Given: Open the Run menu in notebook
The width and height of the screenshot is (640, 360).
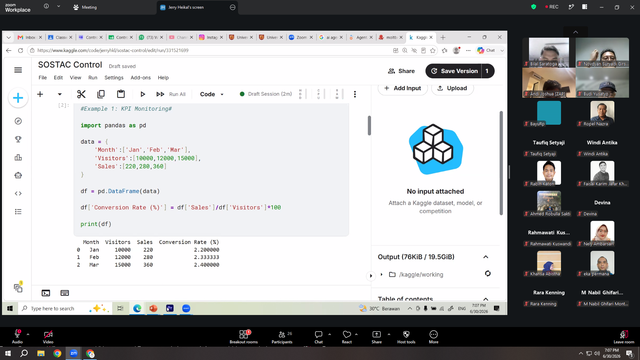Looking at the screenshot, I should [x=93, y=78].
